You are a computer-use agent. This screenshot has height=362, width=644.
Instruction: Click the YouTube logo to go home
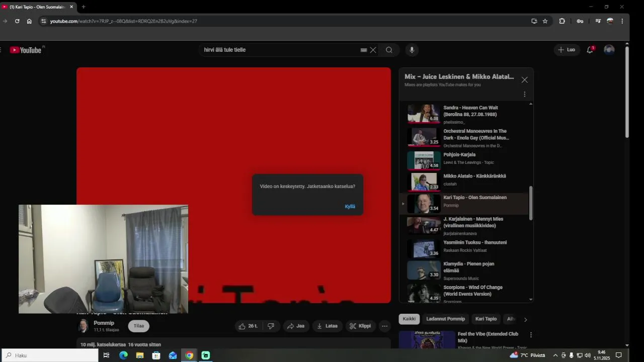[x=26, y=50]
